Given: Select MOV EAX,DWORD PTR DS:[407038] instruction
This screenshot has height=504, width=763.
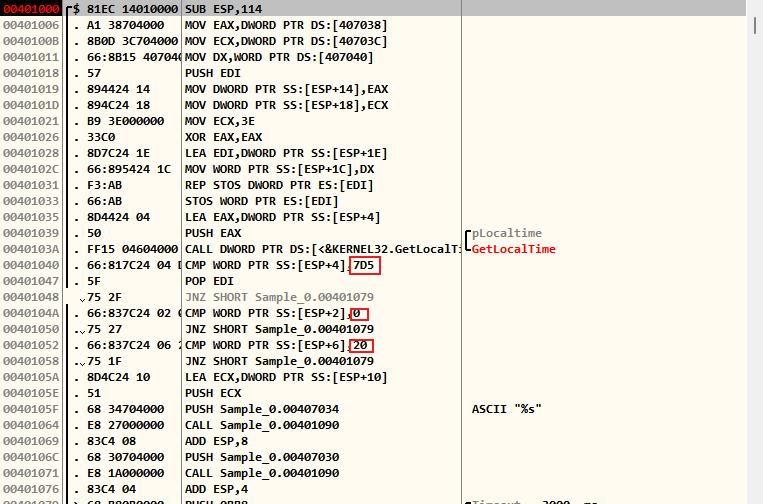Looking at the screenshot, I should (x=286, y=25).
